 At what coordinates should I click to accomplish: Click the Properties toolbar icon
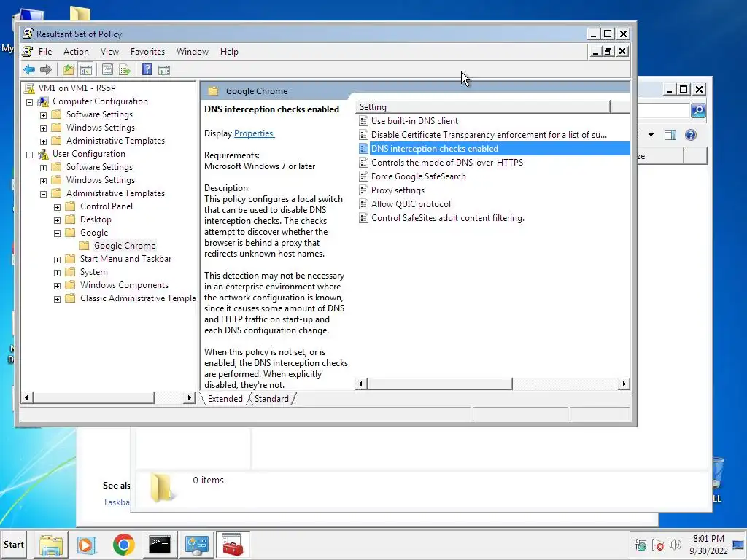(x=108, y=70)
